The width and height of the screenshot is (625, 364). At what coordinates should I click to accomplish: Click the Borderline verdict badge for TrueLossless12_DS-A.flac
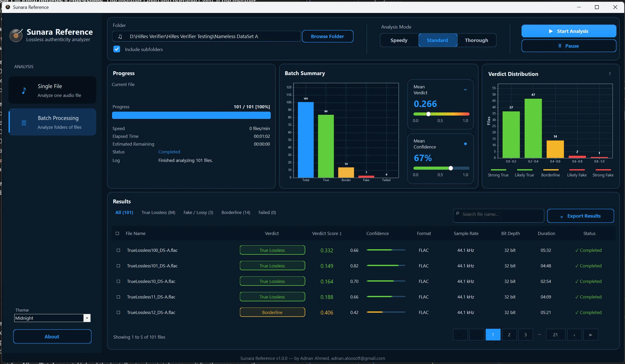pyautogui.click(x=272, y=312)
